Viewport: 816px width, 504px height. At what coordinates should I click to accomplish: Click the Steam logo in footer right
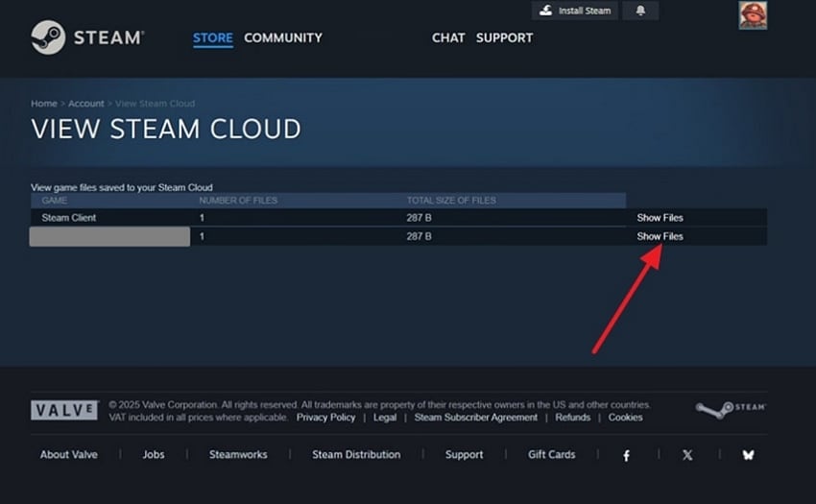click(731, 410)
